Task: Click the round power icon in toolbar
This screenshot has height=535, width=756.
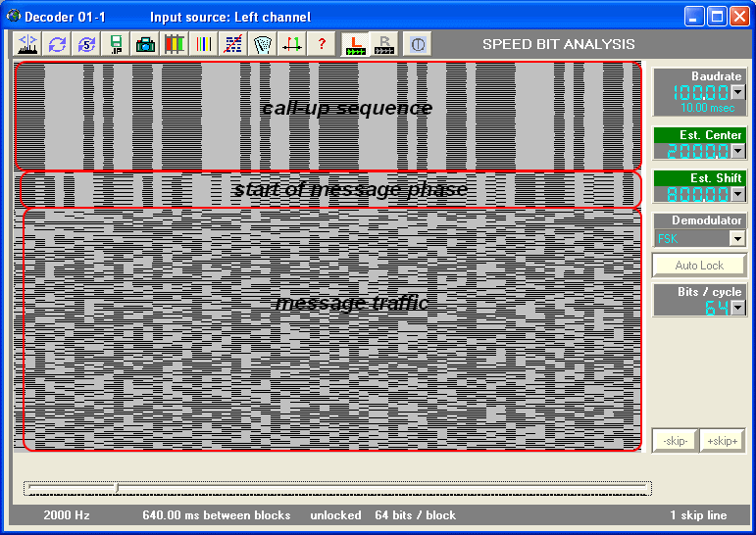Action: tap(417, 44)
